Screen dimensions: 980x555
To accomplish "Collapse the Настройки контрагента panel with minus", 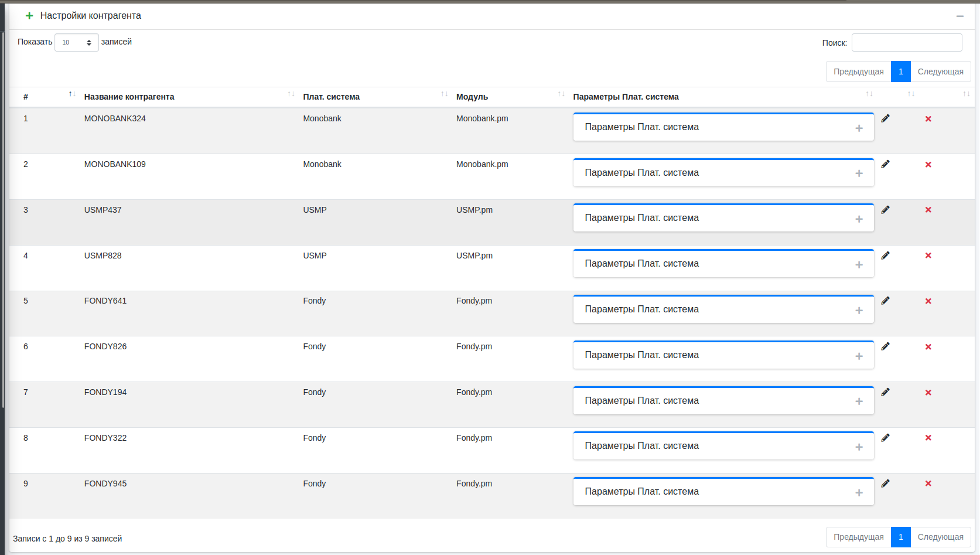I will click(959, 16).
